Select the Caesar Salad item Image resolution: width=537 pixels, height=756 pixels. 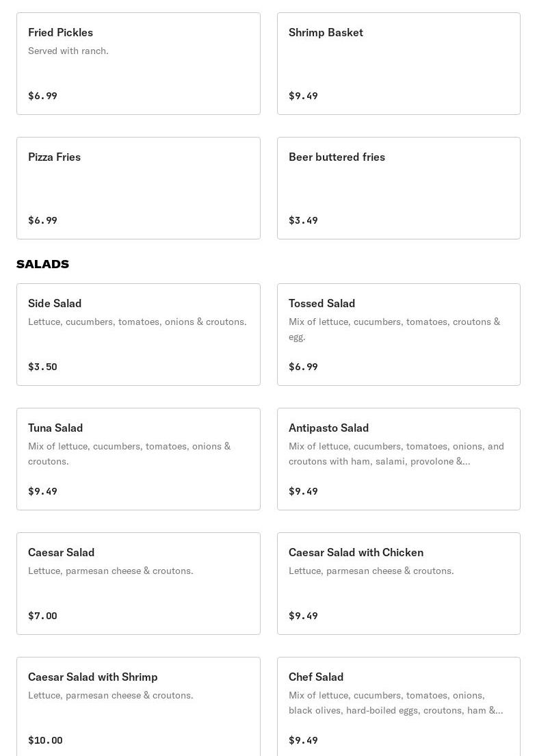point(138,584)
